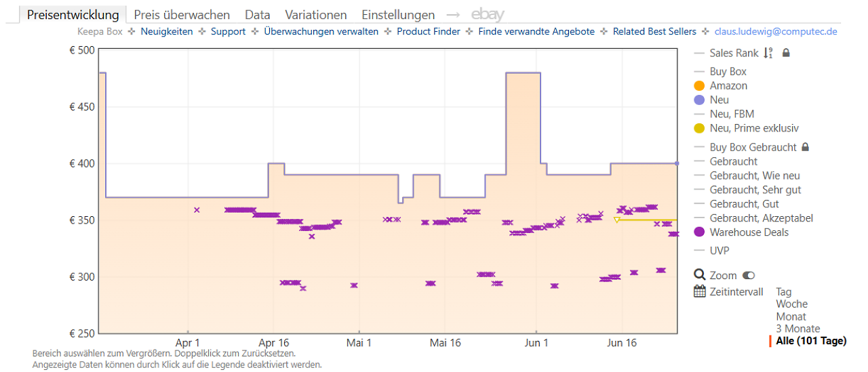Open the Preis überwachen tab

(x=182, y=15)
